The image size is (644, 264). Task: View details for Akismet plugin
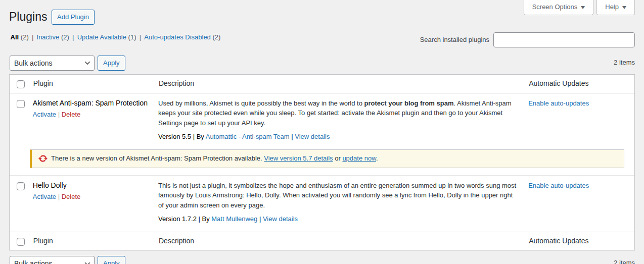312,137
